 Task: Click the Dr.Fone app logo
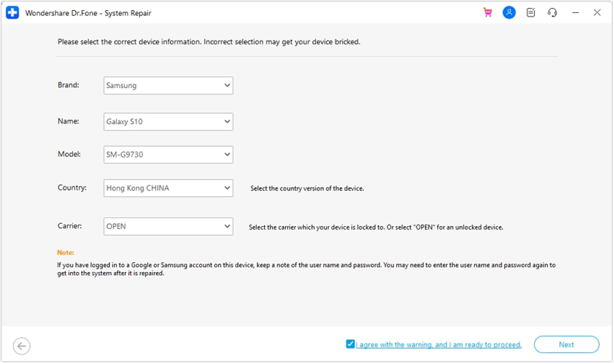[x=12, y=12]
